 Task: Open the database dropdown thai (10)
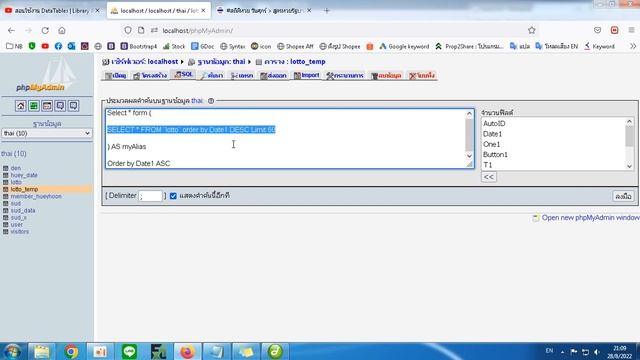pyautogui.click(x=47, y=133)
